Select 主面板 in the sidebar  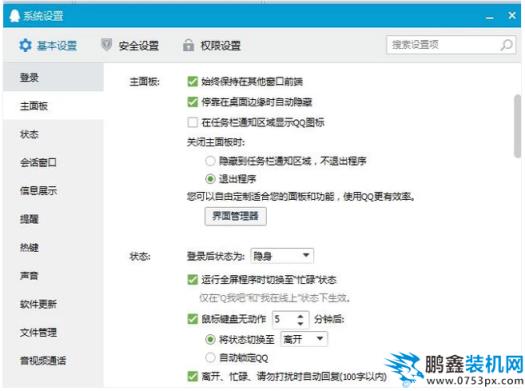tap(54, 106)
